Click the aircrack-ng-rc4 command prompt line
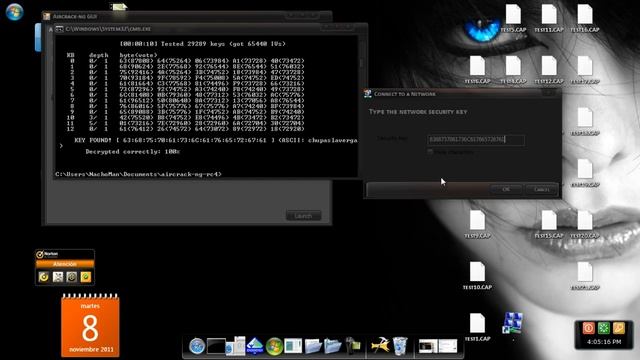 point(138,174)
